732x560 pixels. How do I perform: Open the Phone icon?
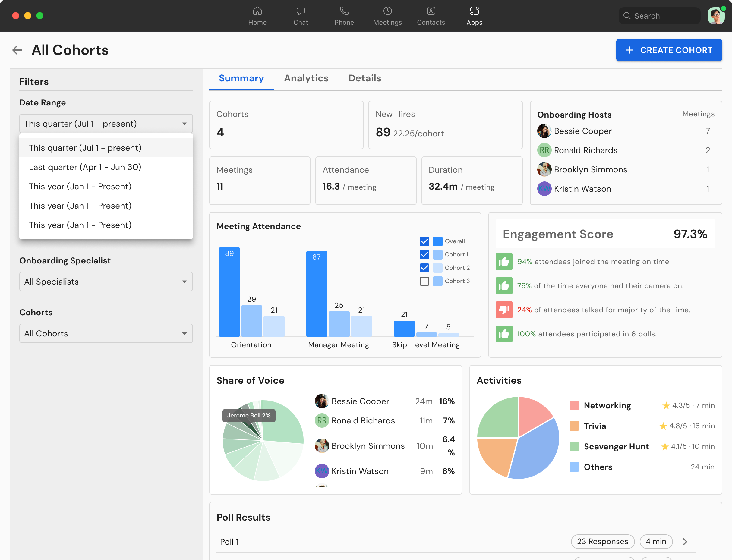pos(344,11)
